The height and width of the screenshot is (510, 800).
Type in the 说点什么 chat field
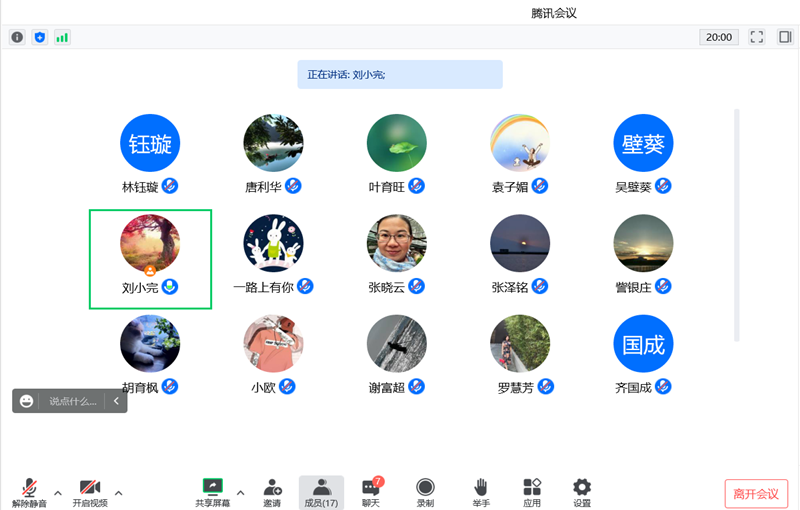tap(72, 401)
